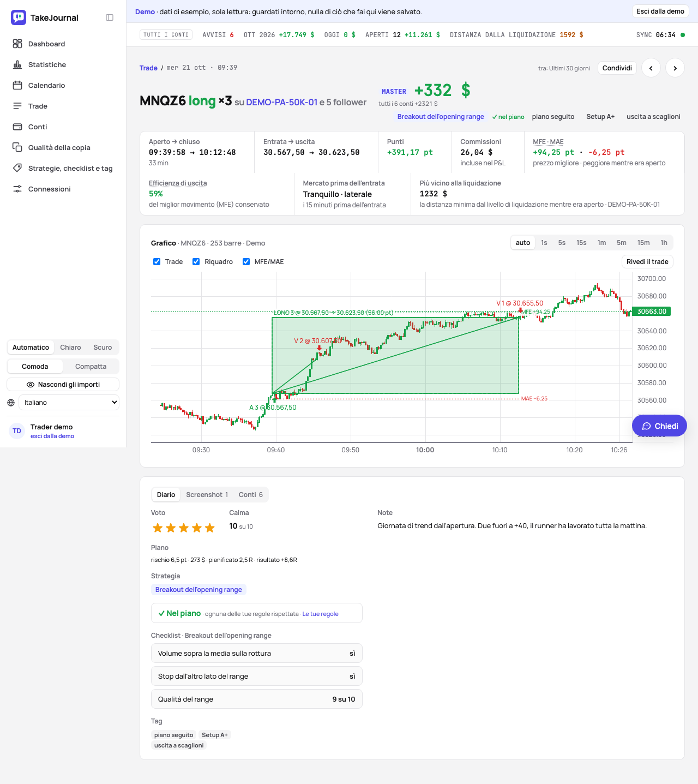
Task: Open the TUTTI I CONTI account filter
Action: (166, 35)
